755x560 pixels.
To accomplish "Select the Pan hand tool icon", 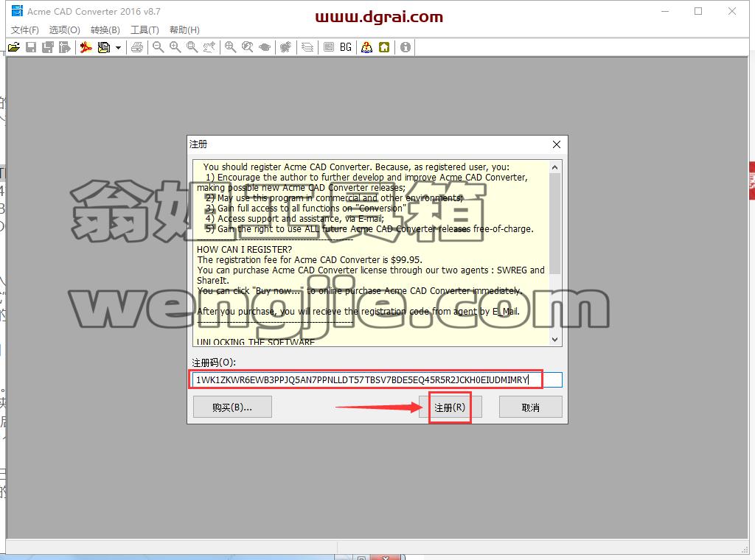I will (x=209, y=47).
